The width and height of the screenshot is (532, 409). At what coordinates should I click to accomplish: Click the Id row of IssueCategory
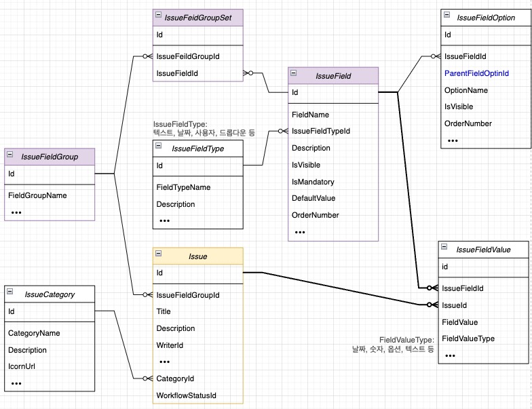point(50,311)
